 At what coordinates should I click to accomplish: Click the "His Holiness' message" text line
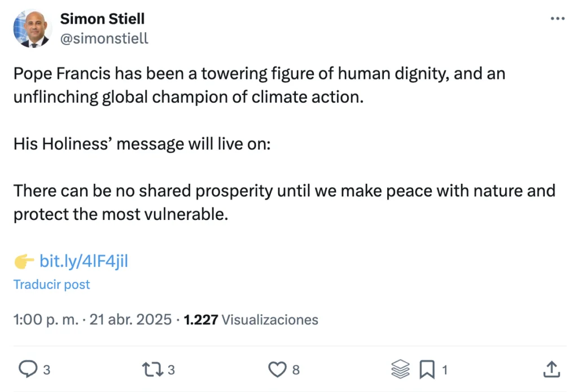pos(142,143)
